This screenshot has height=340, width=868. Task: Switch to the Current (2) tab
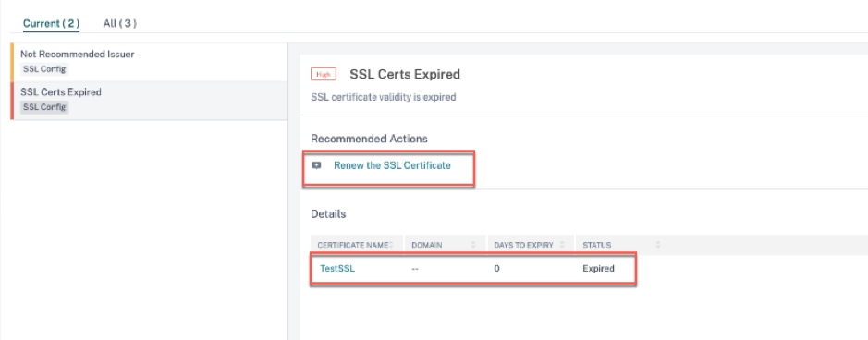click(51, 23)
